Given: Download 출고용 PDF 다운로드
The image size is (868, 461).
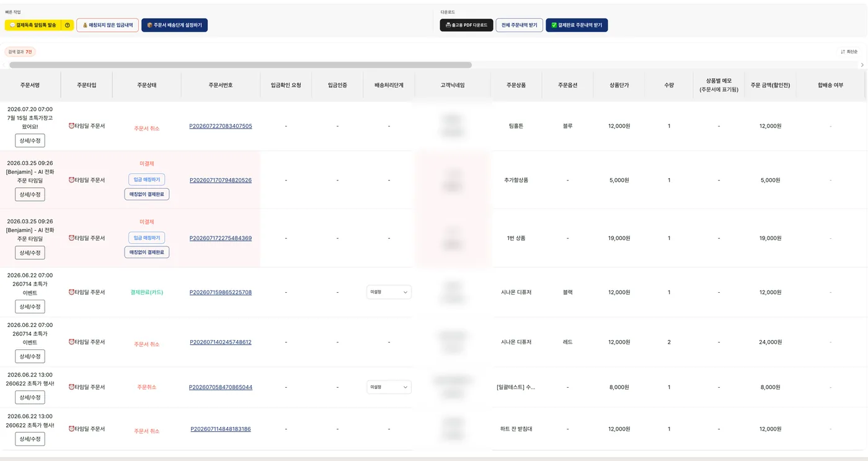Looking at the screenshot, I should (x=466, y=25).
